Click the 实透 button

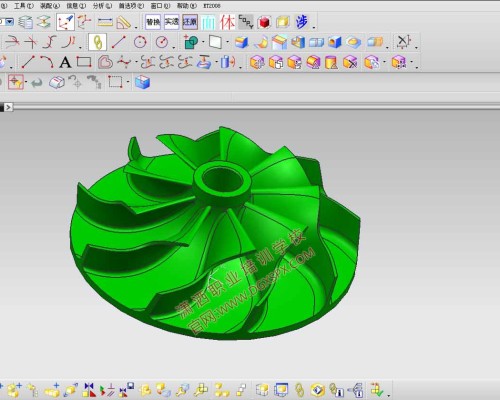click(172, 22)
